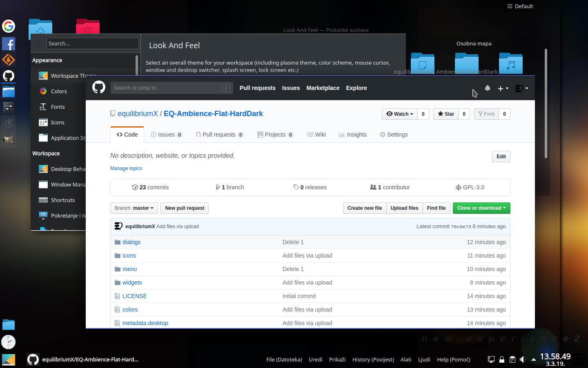Open the icons folder in the file list
Image resolution: width=588 pixels, height=368 pixels.
(129, 256)
